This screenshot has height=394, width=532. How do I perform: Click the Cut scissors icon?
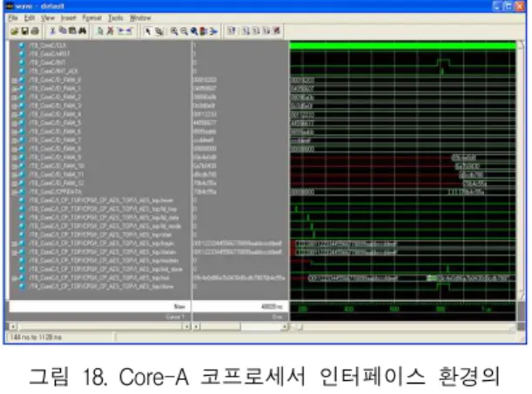[52, 31]
